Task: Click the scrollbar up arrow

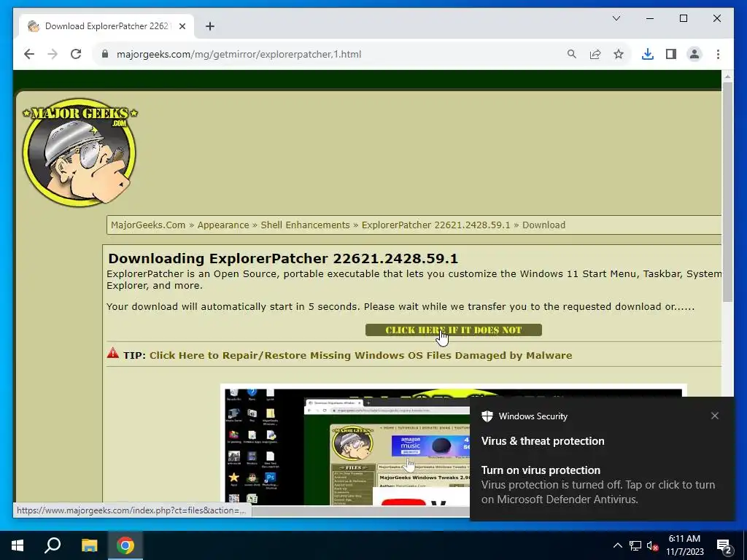Action: pyautogui.click(x=727, y=76)
